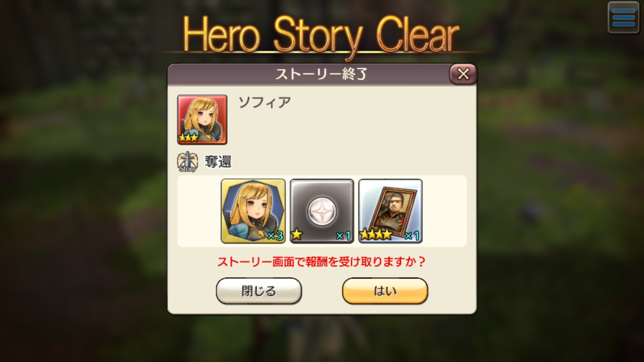Click the single star on silver orb
644x362 pixels.
(297, 234)
